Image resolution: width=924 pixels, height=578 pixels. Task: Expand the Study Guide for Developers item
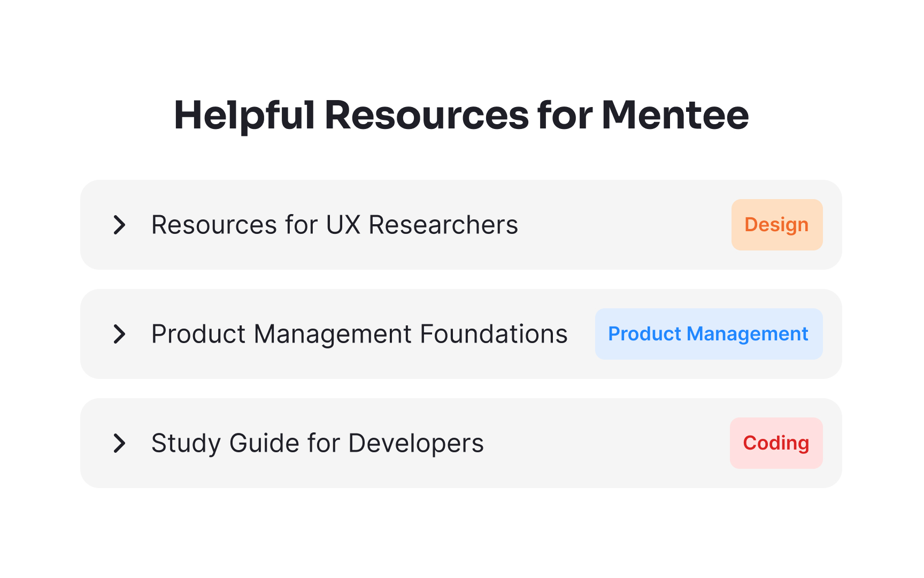[x=318, y=443]
